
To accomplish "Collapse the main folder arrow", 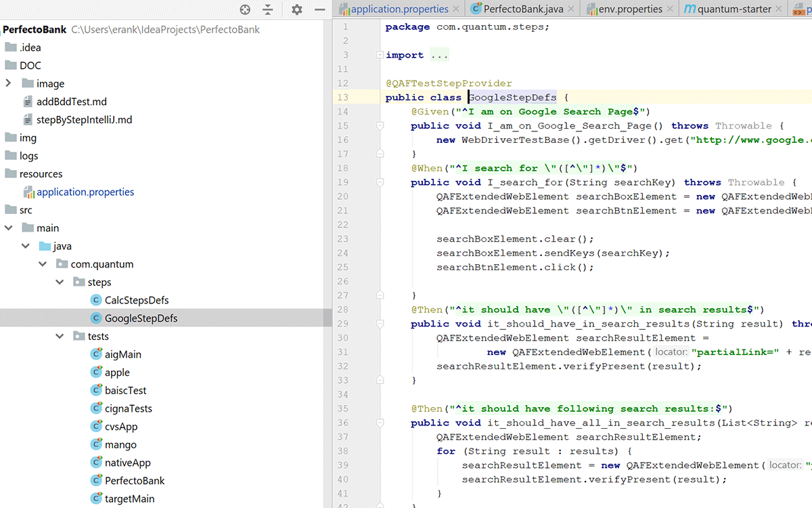I will click(x=8, y=228).
